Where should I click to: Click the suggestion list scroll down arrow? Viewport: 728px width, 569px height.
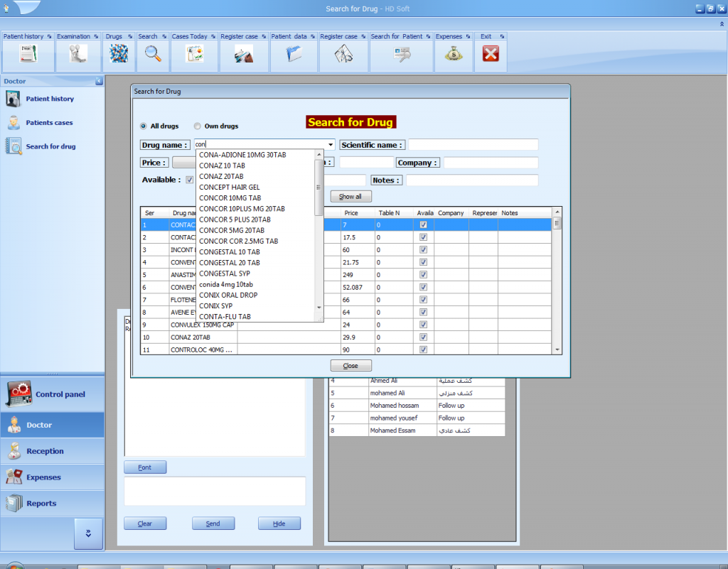click(319, 308)
